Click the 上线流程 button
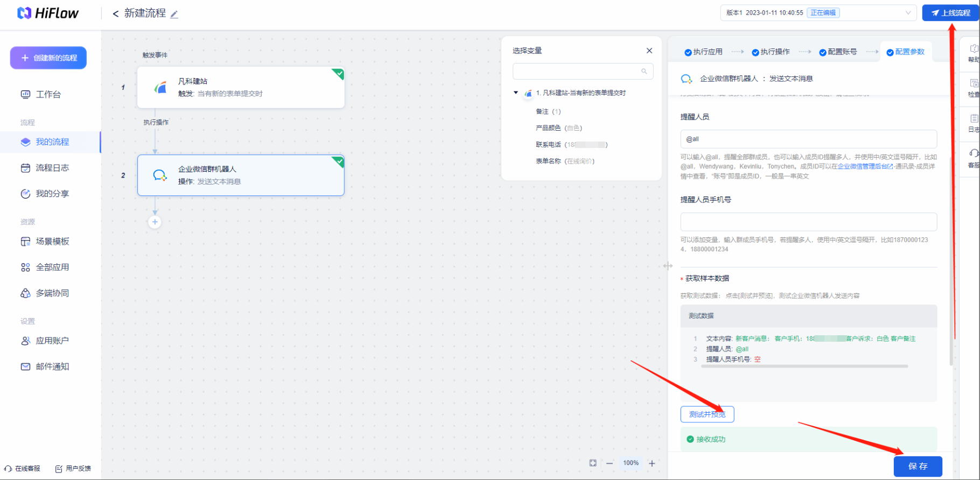Image resolution: width=980 pixels, height=480 pixels. (950, 13)
